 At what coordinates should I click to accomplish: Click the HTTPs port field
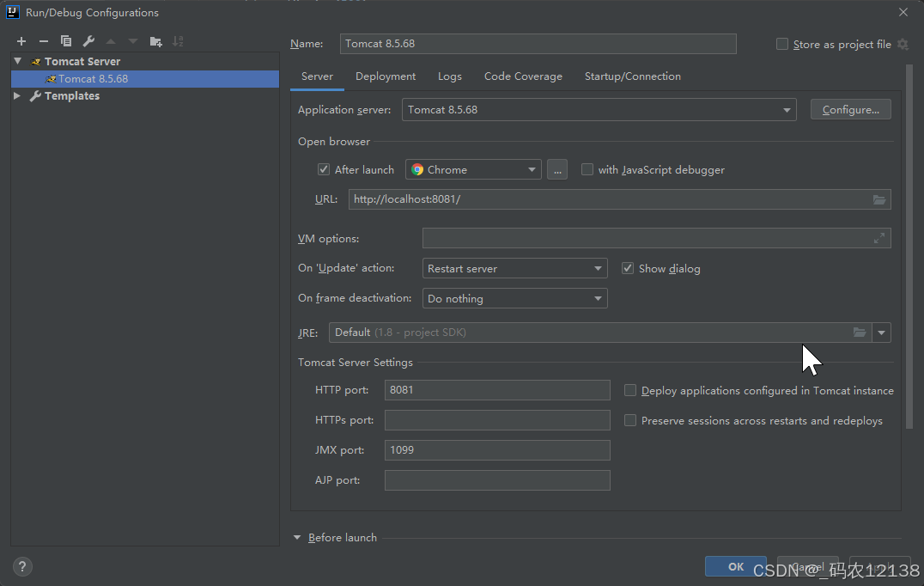tap(497, 420)
